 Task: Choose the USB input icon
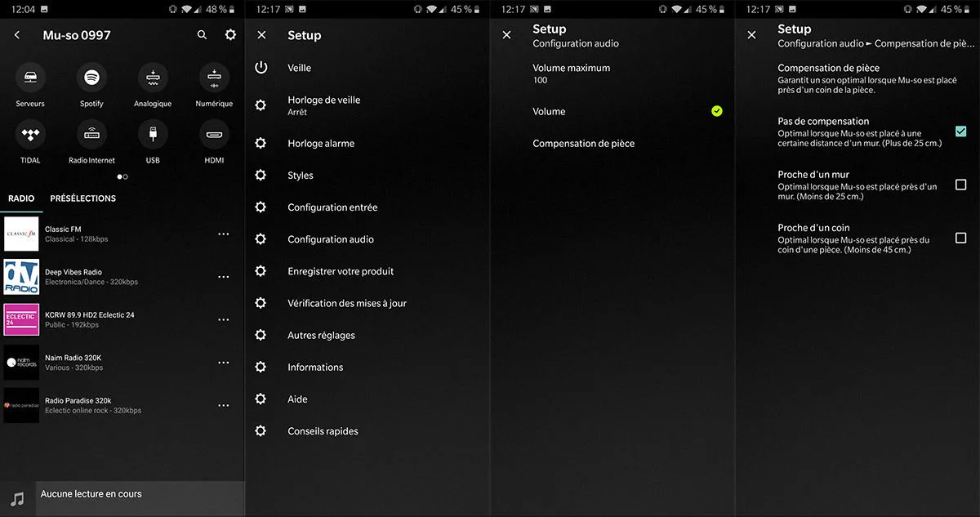coord(153,135)
